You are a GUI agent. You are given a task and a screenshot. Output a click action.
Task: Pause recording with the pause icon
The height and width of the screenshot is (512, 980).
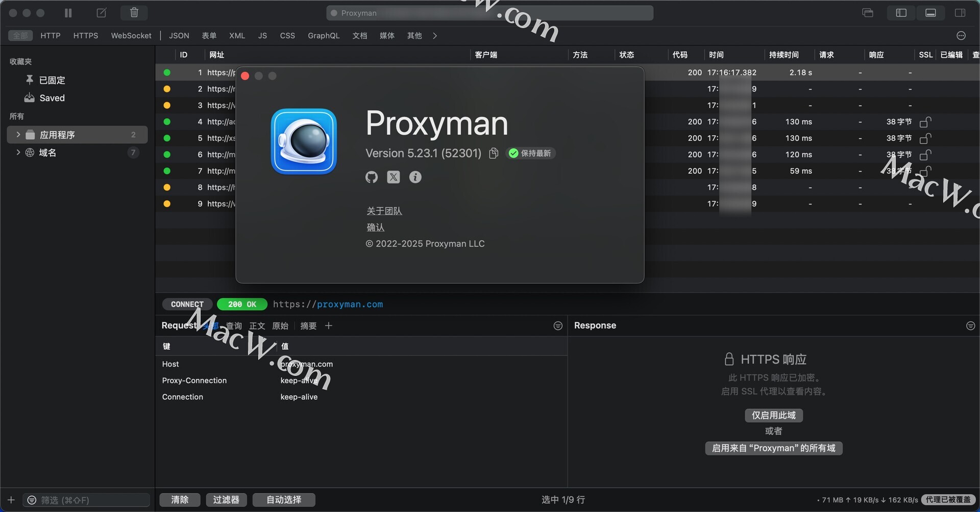tap(68, 13)
